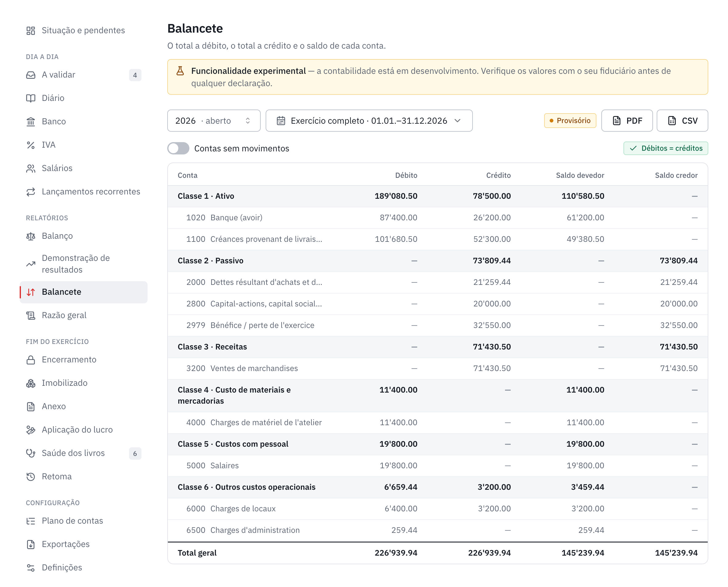Open Salários from the sidebar
This screenshot has height=587, width=728.
[83, 168]
